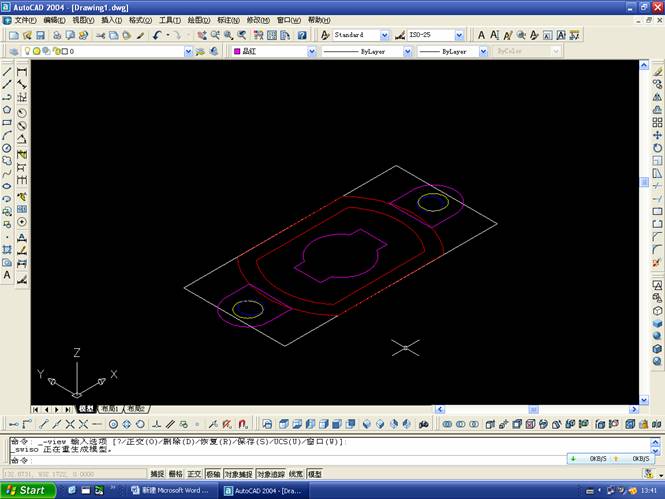Click the Linear Dimension tool

22,72
